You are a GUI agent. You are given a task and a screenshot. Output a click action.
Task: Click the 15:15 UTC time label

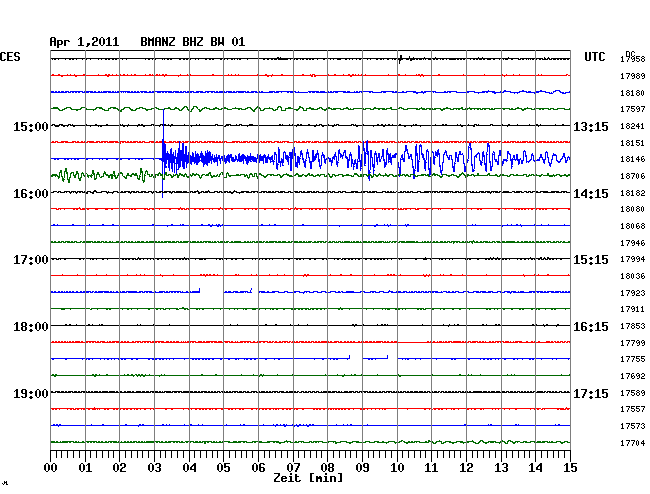(x=591, y=260)
